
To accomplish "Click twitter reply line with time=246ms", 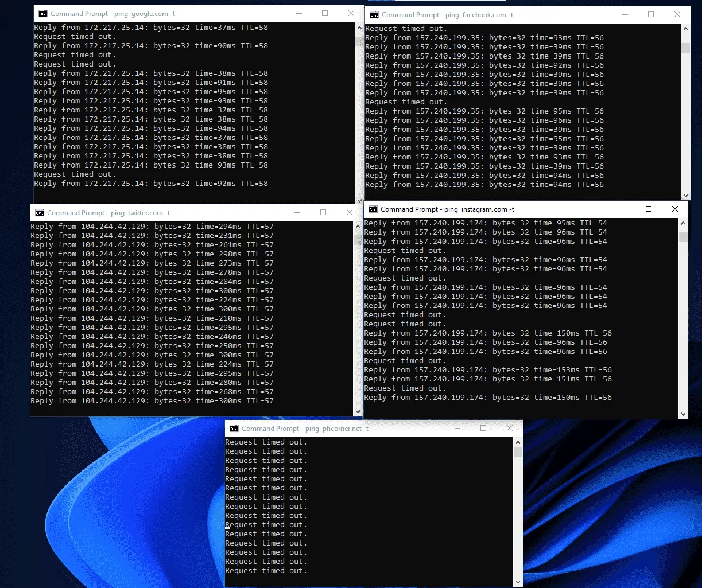I will (x=152, y=337).
